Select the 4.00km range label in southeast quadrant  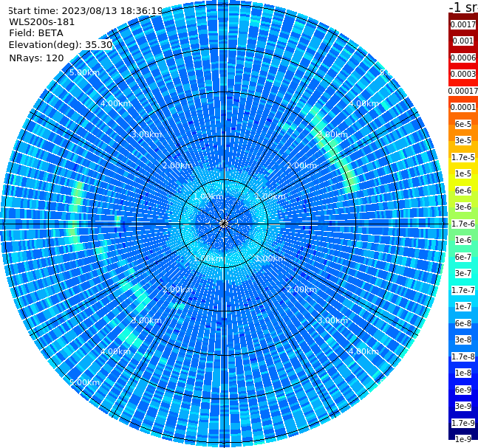pyautogui.click(x=364, y=351)
